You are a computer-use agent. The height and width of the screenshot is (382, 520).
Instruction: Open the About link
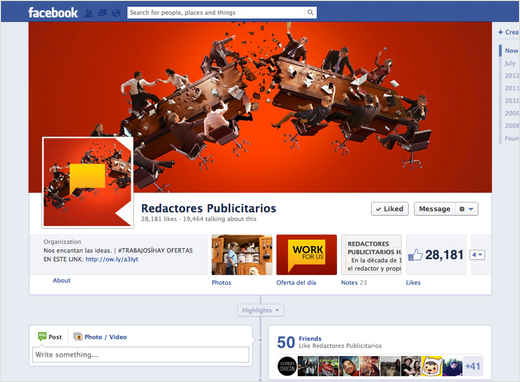click(62, 280)
